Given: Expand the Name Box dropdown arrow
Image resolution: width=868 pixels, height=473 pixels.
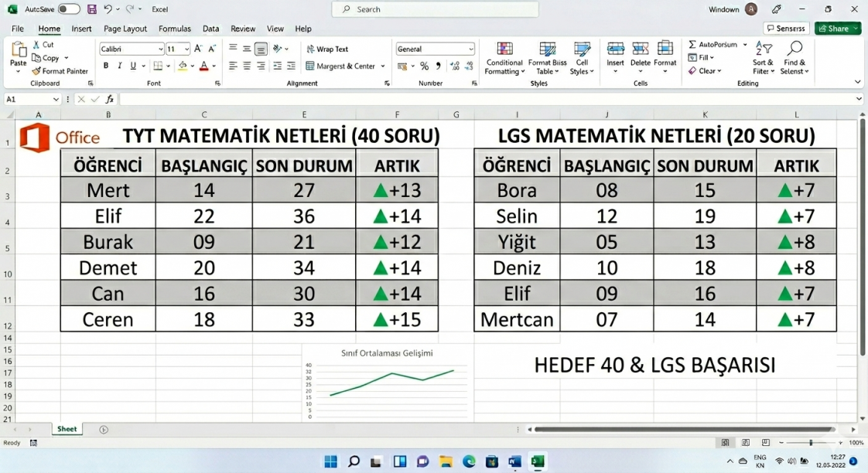Looking at the screenshot, I should 56,100.
